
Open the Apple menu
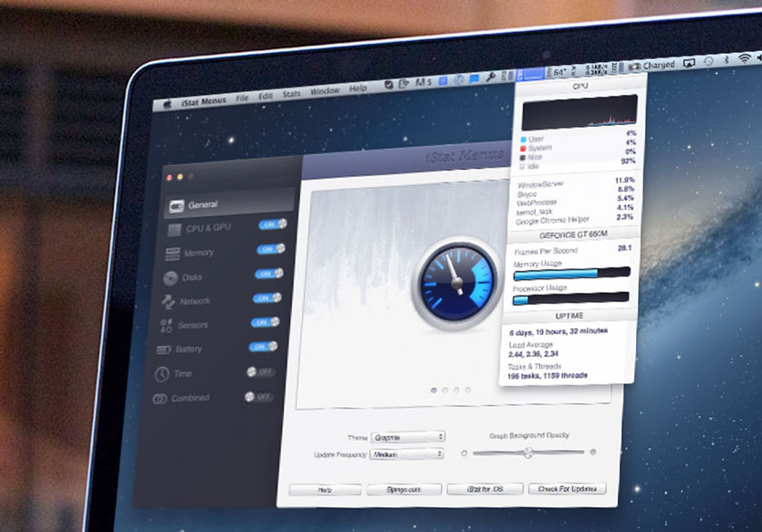click(x=168, y=104)
